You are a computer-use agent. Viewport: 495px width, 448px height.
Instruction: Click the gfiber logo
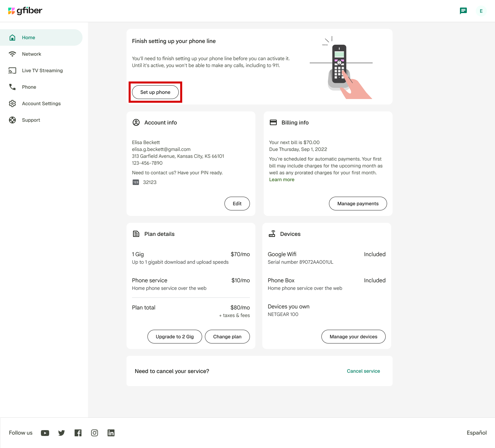coord(25,11)
